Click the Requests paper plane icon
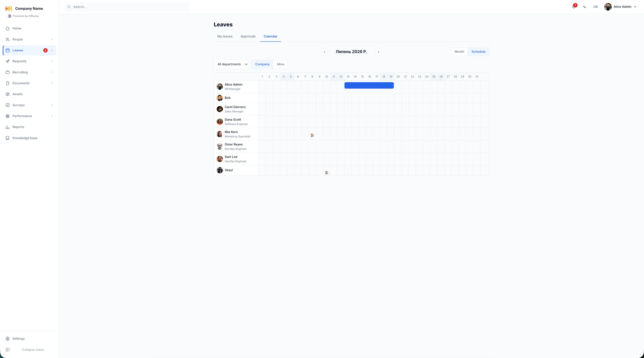644x358 pixels. (8, 61)
